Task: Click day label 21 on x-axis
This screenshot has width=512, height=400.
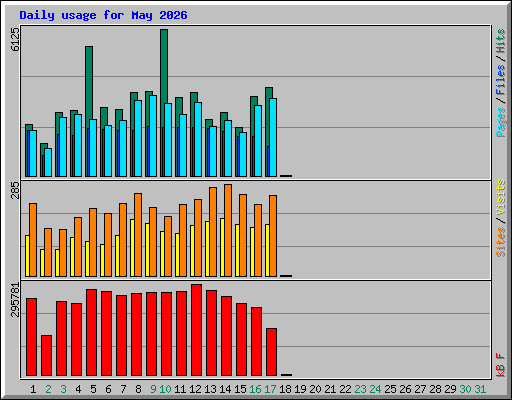Action: pyautogui.click(x=330, y=389)
